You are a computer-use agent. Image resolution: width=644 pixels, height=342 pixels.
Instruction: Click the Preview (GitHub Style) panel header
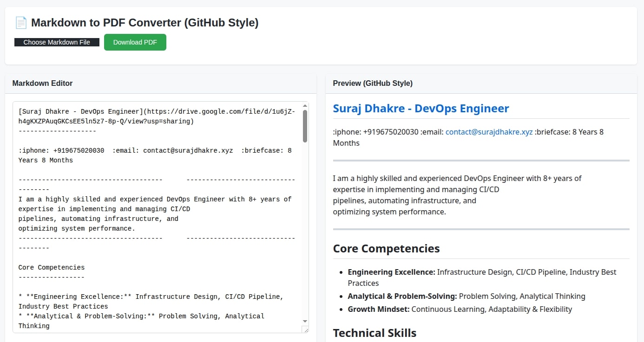click(x=373, y=84)
